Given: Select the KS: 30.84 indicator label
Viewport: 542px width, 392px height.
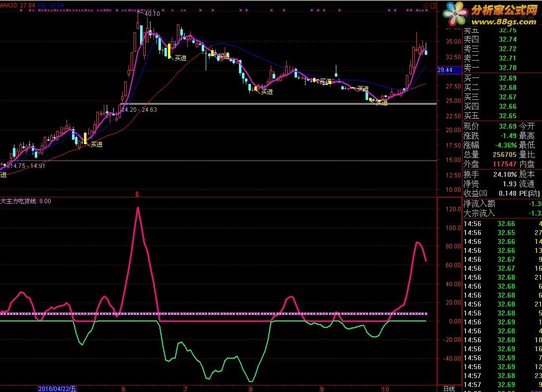Looking at the screenshot, I should [51, 5].
